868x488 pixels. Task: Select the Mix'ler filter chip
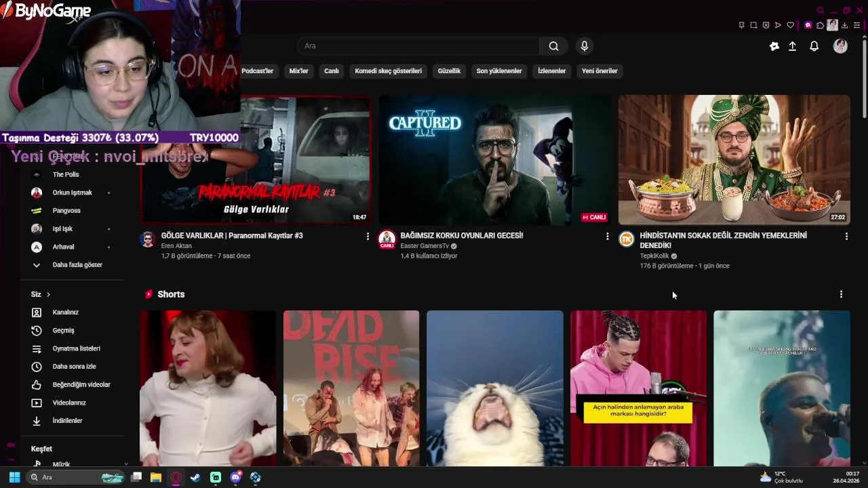(x=298, y=70)
